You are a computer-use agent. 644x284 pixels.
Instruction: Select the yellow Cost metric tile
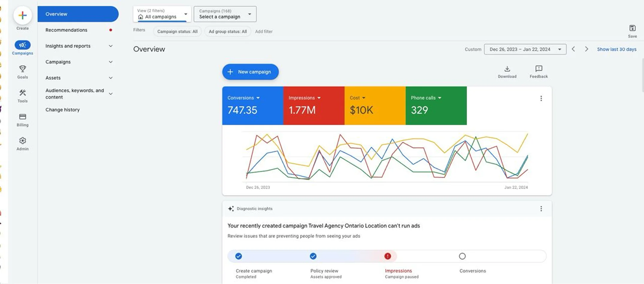tap(375, 106)
